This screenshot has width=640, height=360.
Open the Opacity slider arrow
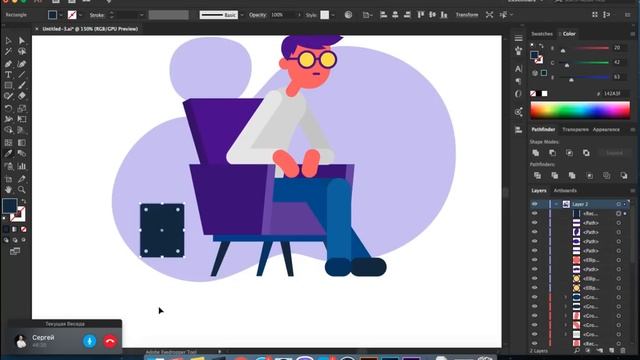pos(299,15)
